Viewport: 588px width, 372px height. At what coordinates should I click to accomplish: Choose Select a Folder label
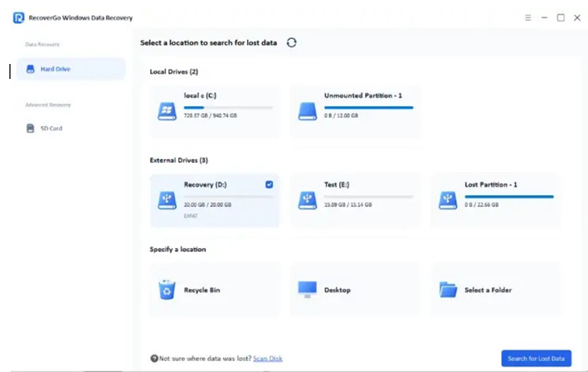[488, 290]
